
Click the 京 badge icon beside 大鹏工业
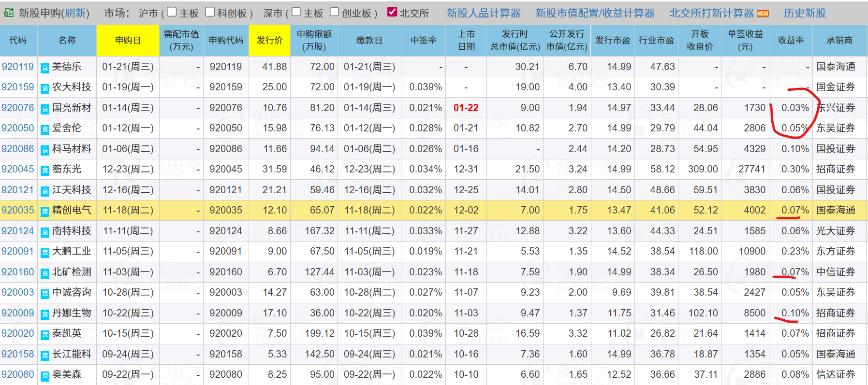tap(45, 252)
